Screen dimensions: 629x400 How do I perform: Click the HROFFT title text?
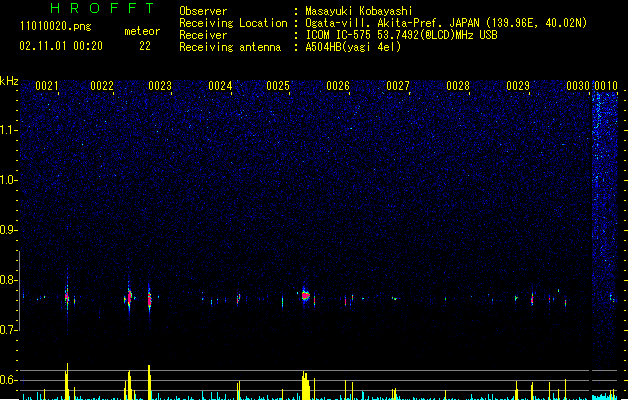(x=103, y=8)
